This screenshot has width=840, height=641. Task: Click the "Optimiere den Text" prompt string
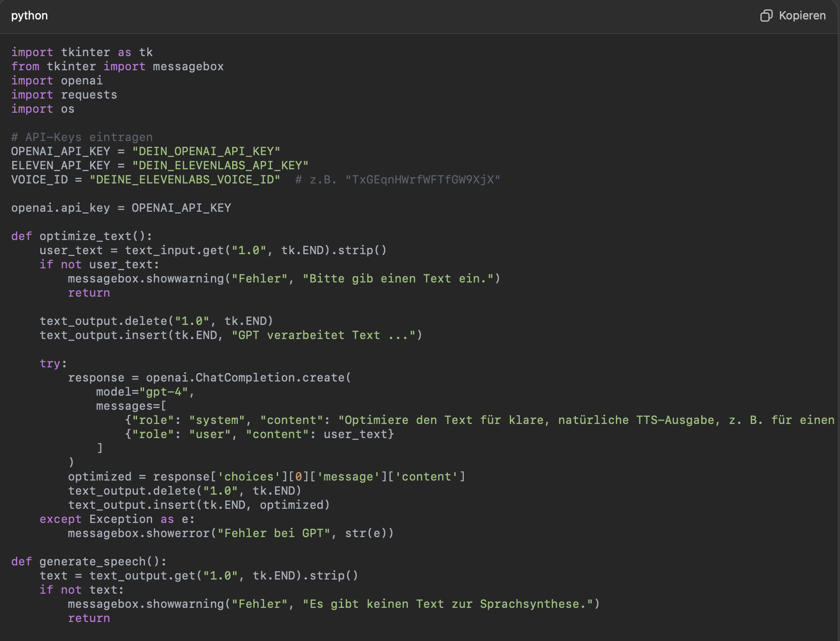[x=587, y=420]
